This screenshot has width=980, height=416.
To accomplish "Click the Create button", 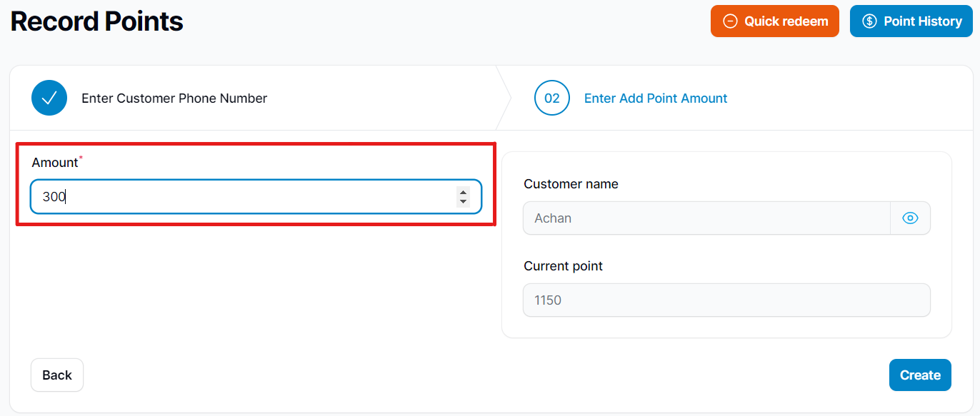I will pyautogui.click(x=920, y=375).
